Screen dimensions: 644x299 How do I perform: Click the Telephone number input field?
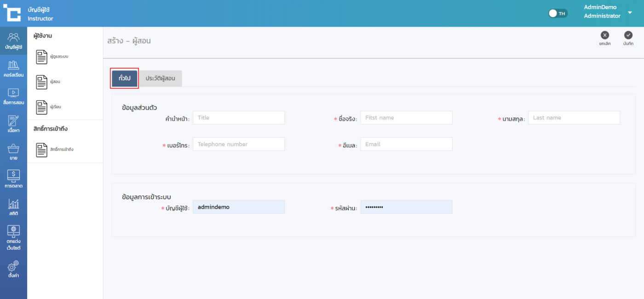pyautogui.click(x=238, y=144)
